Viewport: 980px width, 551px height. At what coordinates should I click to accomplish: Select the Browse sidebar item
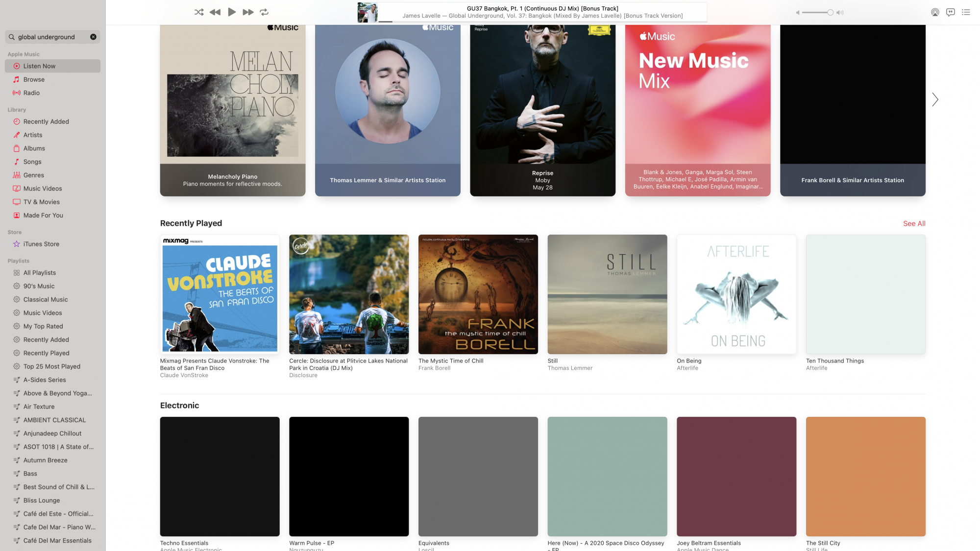(34, 79)
